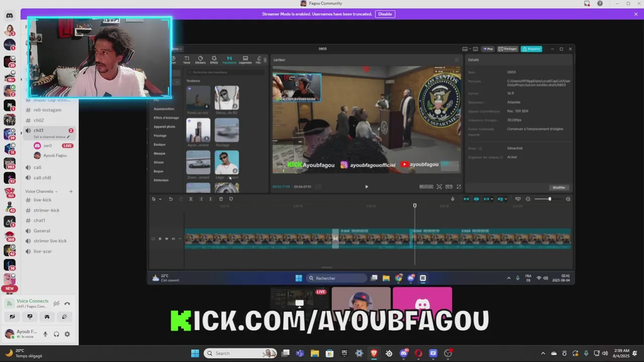
Task: Select the Légendes tab in streamed CapCut
Action: tap(245, 60)
